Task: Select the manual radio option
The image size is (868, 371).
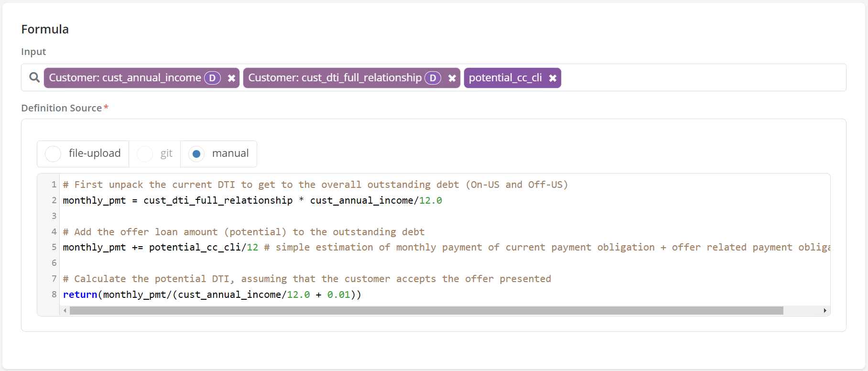Action: pos(196,154)
